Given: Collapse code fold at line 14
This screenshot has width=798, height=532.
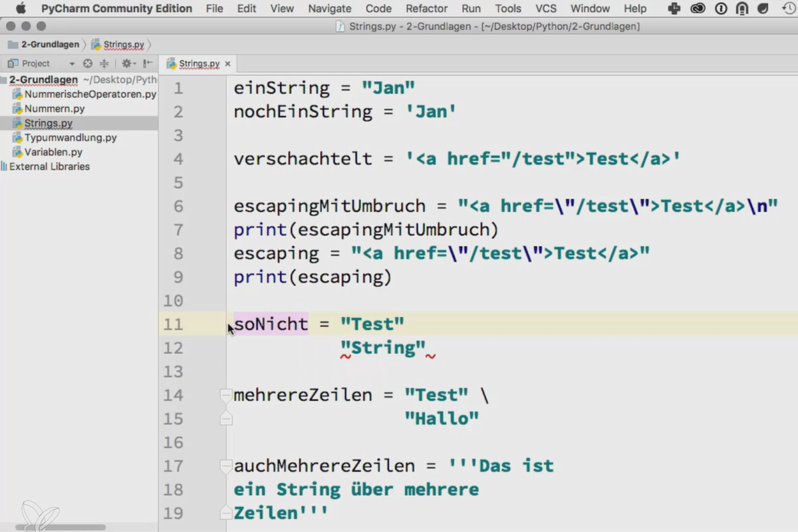Looking at the screenshot, I should point(226,396).
